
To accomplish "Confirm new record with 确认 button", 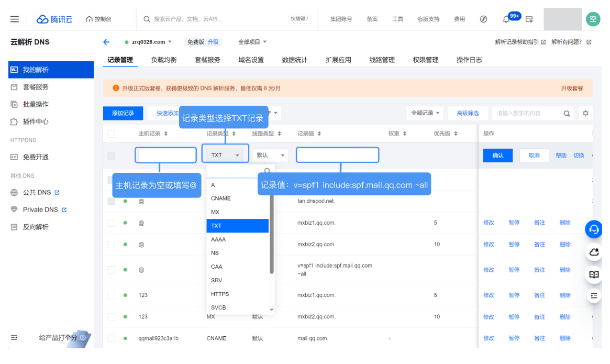I will (x=498, y=156).
